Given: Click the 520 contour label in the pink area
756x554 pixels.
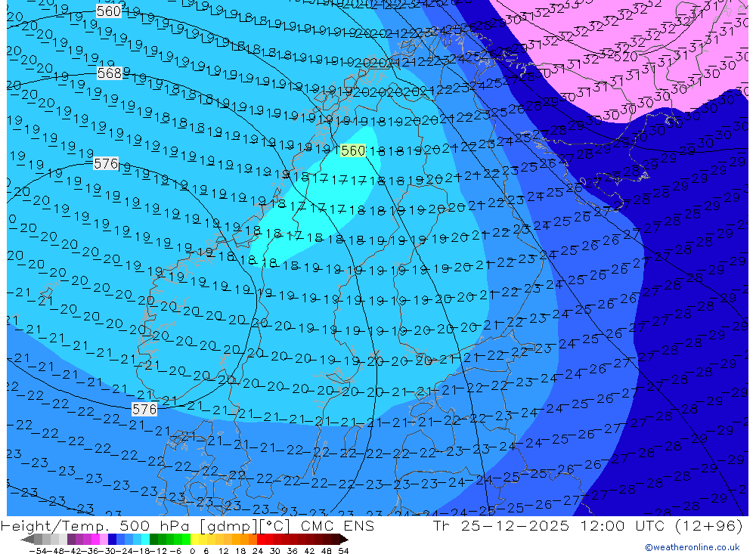Looking at the screenshot, I should click(625, 57).
